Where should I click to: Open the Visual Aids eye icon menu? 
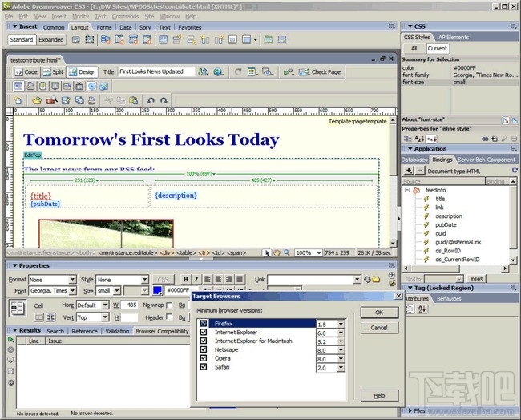click(268, 72)
